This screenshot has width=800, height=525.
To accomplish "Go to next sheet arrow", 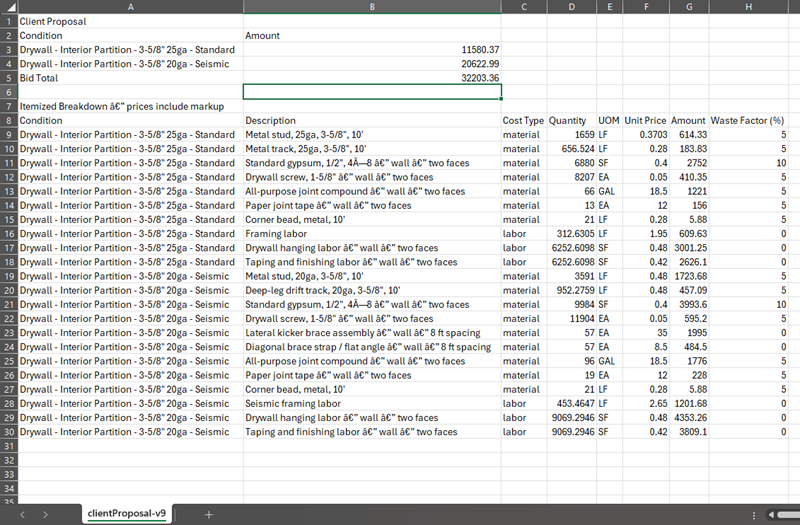I will [x=45, y=514].
